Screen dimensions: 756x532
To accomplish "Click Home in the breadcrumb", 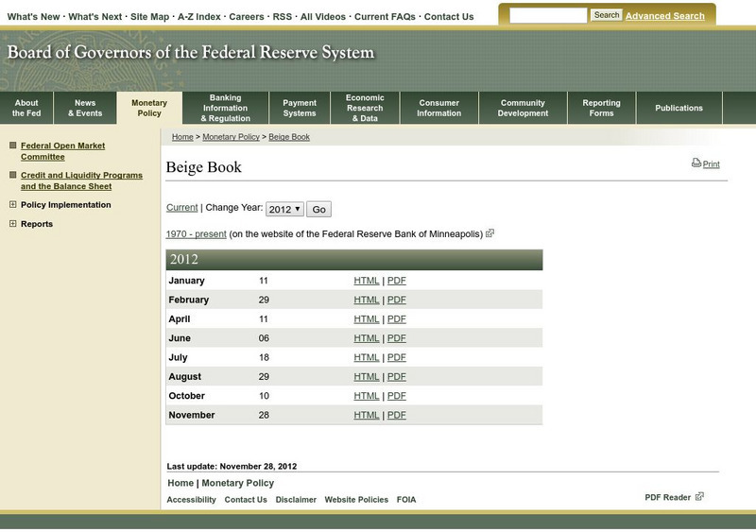I will click(182, 137).
